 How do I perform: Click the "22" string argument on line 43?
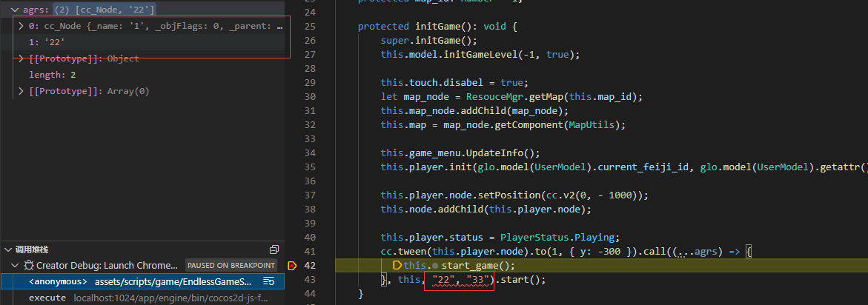[444, 280]
